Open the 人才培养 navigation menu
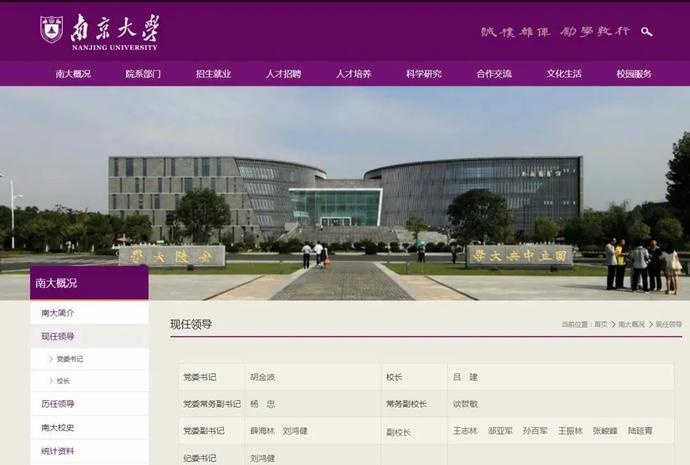 point(354,74)
